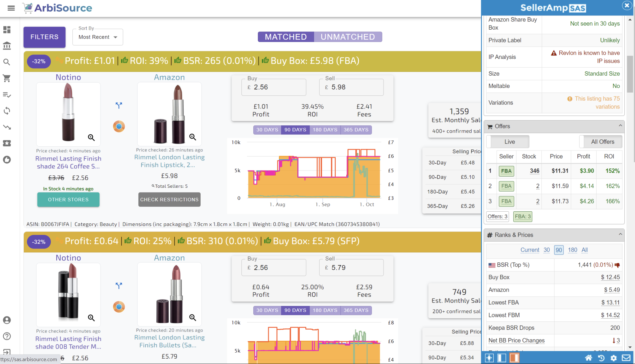Click the split-arrows icon in first product card

[119, 105]
